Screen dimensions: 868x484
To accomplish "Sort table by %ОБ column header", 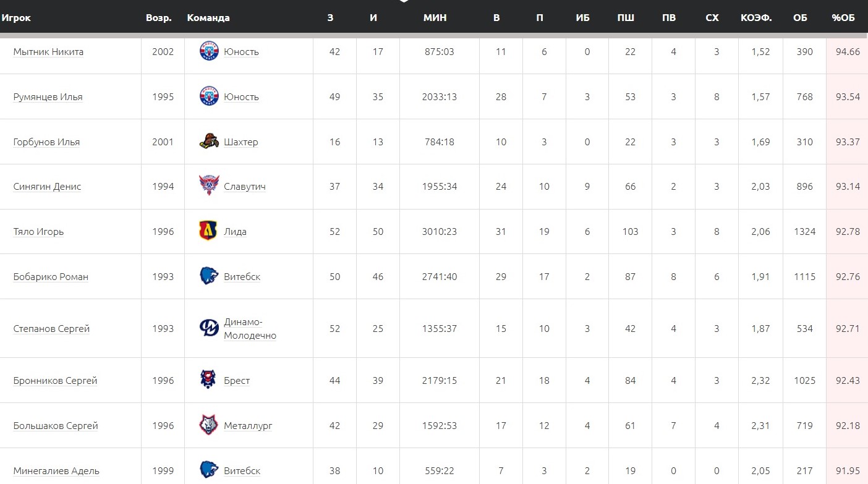I will click(x=843, y=17).
